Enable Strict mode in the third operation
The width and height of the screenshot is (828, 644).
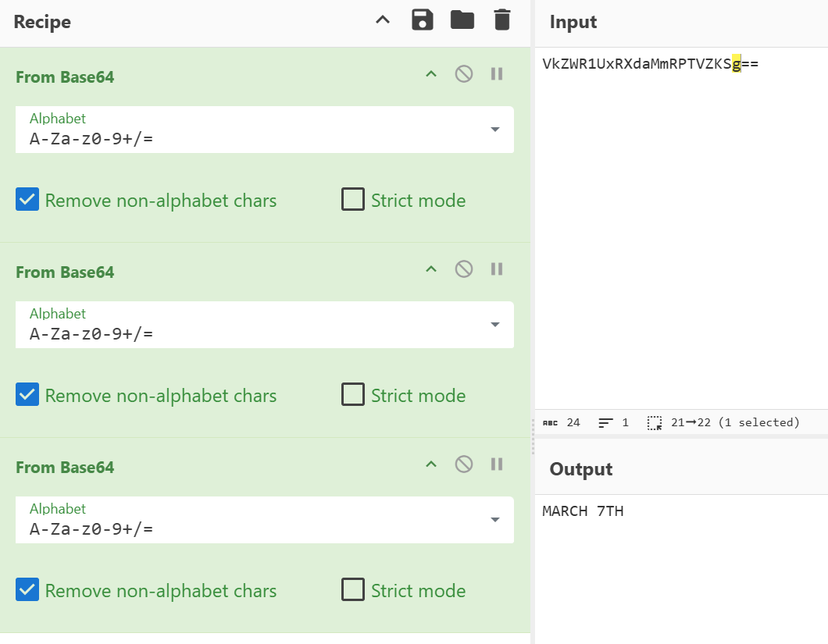[x=353, y=591]
